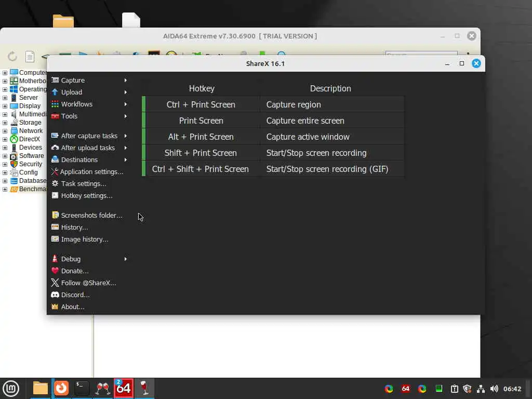The width and height of the screenshot is (532, 399).
Task: Select the Shift + Print Screen hotkey cell
Action: pos(201,153)
